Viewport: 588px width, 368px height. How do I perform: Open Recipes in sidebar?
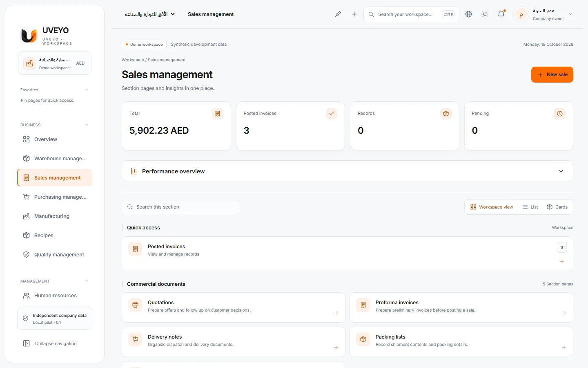point(55,236)
